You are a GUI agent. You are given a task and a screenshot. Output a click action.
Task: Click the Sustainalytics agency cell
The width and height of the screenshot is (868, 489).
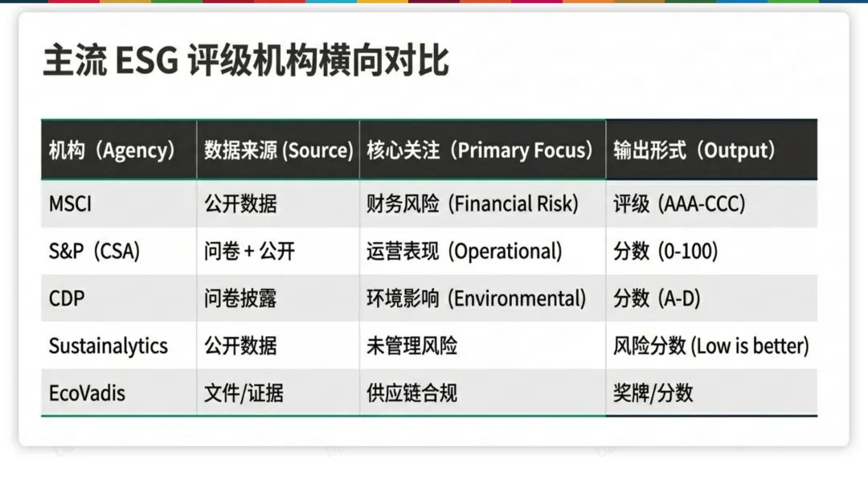tap(119, 346)
